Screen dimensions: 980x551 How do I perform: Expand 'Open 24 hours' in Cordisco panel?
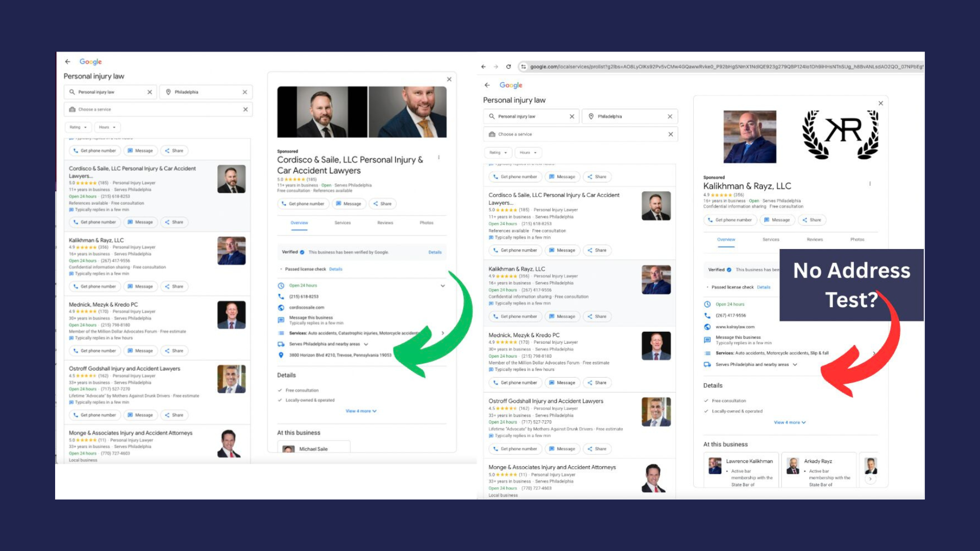click(443, 286)
